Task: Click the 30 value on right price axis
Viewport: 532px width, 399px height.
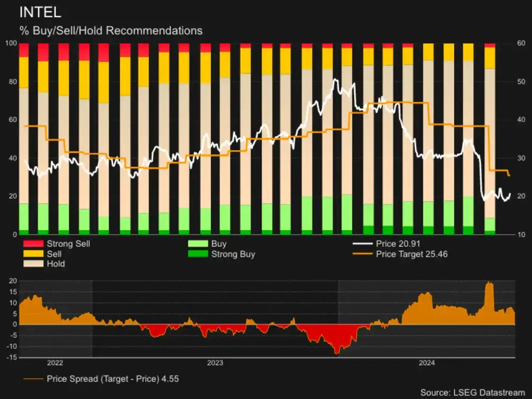Action: pyautogui.click(x=521, y=158)
